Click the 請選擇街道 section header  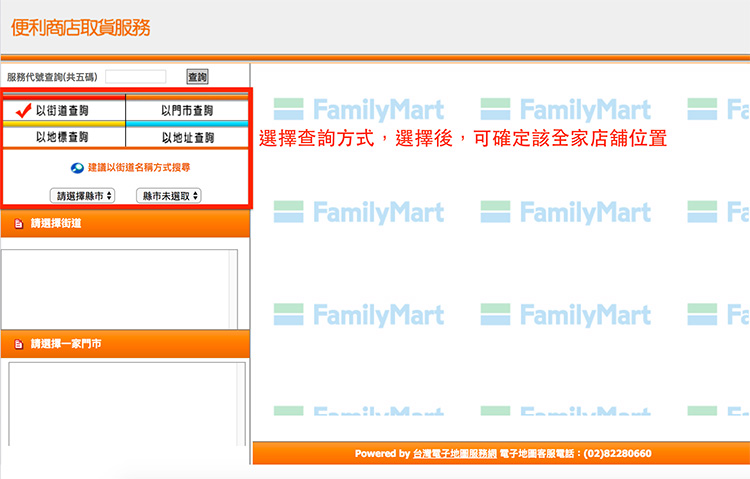pyautogui.click(x=125, y=223)
